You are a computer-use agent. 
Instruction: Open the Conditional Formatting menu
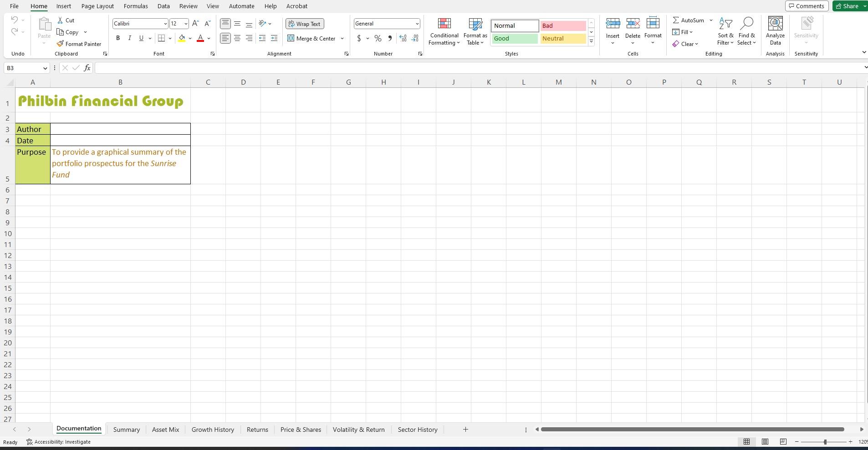444,31
